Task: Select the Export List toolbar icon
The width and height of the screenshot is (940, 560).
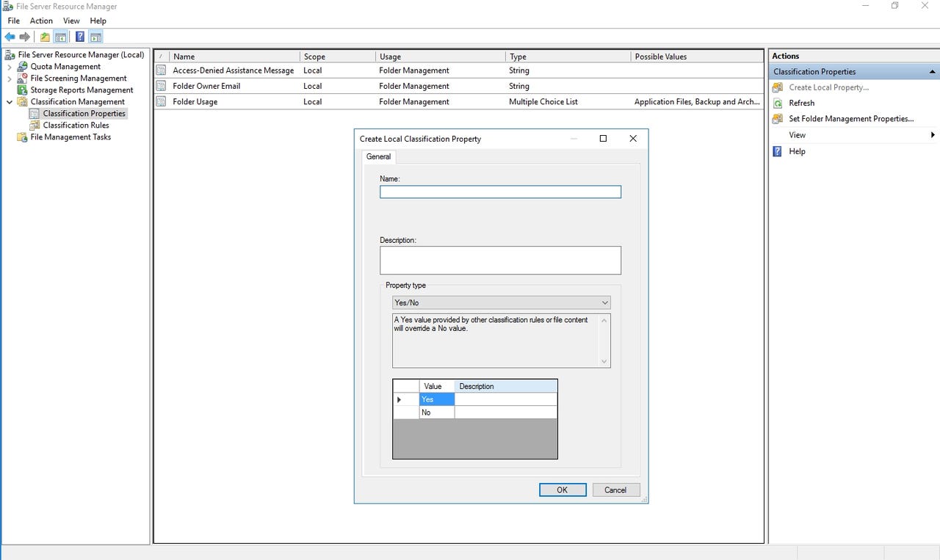Action: [45, 36]
